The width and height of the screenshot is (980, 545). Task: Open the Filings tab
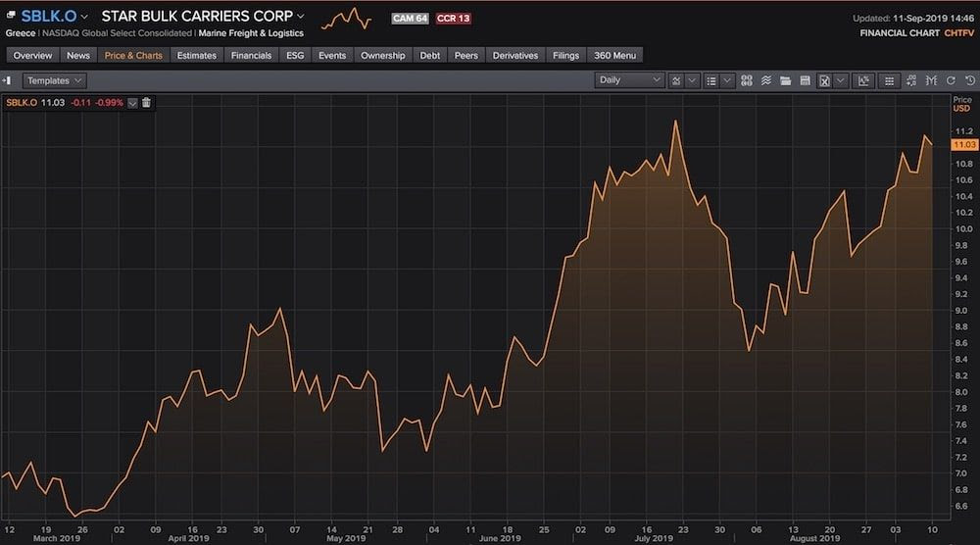point(565,56)
